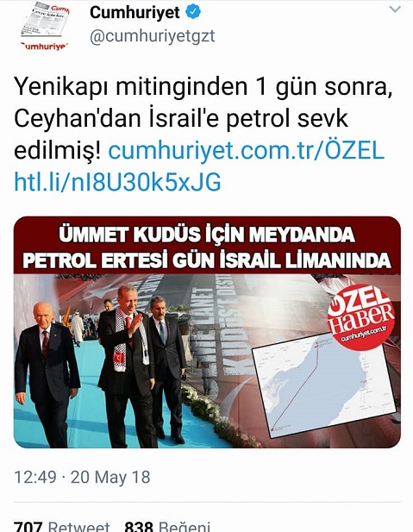Click the man wearing the checkered scarf

pyautogui.click(x=129, y=366)
